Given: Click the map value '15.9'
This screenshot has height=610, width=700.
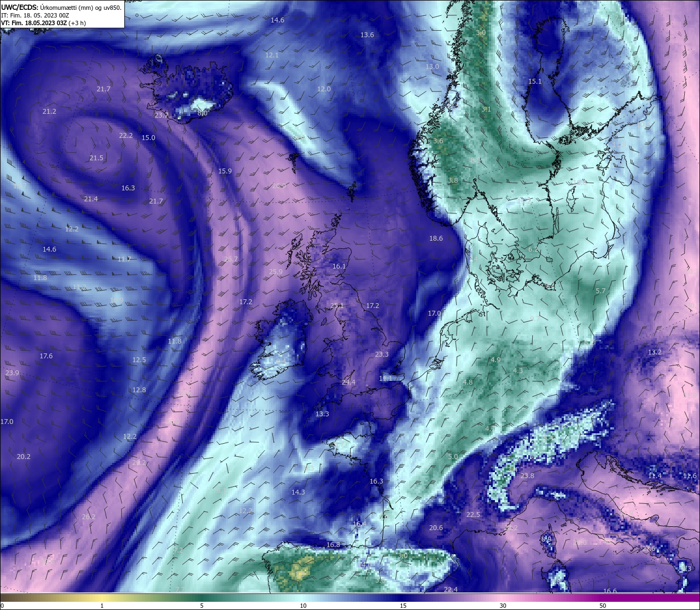Looking at the screenshot, I should pos(225,171).
